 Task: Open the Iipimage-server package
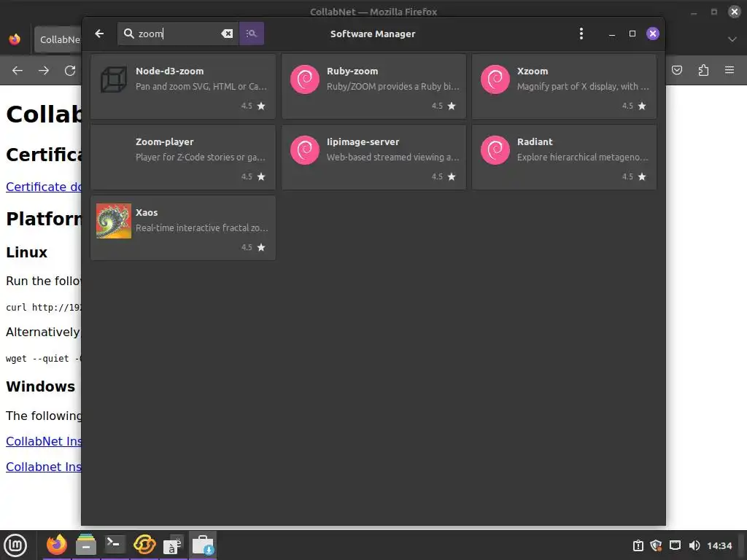click(x=373, y=157)
